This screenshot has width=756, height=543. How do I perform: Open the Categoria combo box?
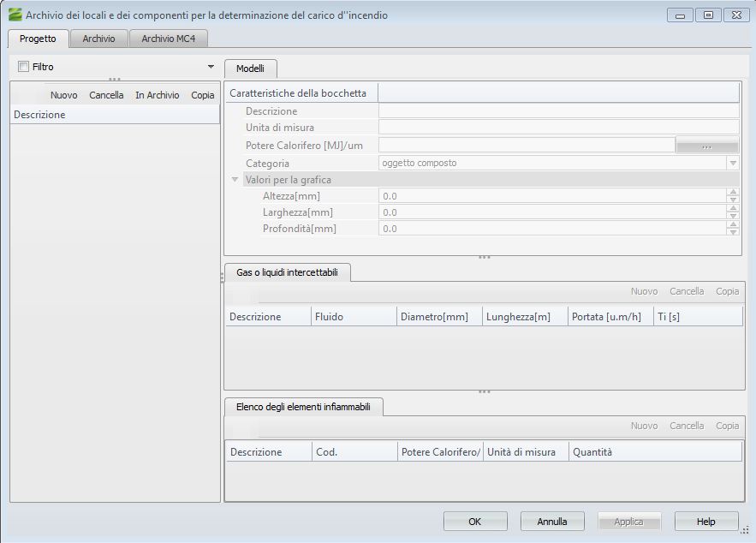[733, 163]
